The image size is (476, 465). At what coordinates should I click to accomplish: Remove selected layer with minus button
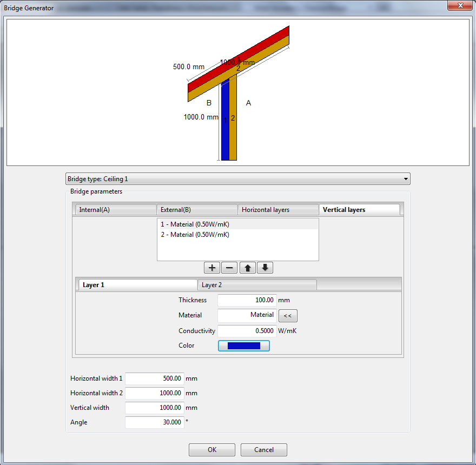coord(229,268)
